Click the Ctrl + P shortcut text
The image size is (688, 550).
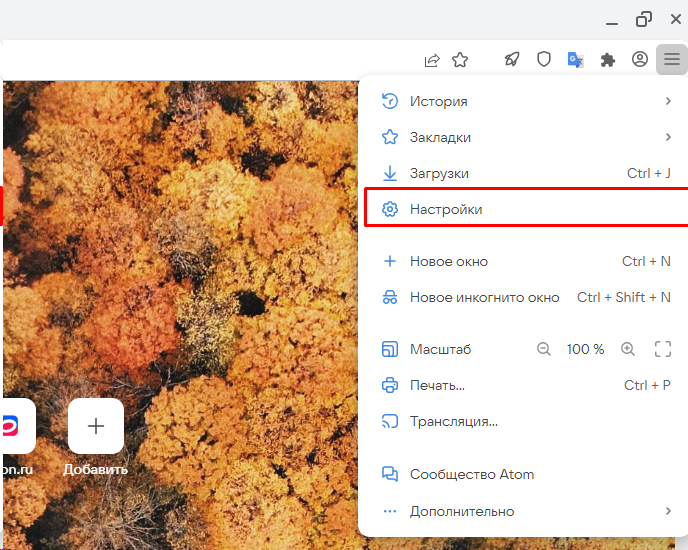pyautogui.click(x=647, y=385)
